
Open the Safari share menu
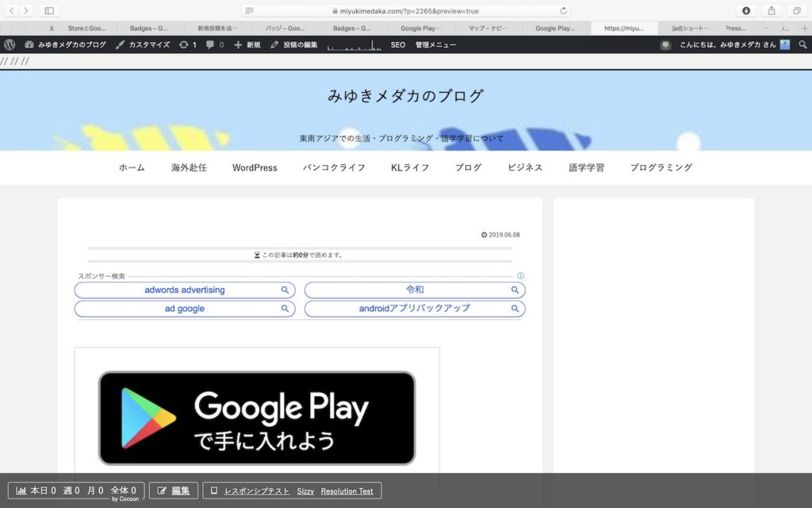pos(772,10)
